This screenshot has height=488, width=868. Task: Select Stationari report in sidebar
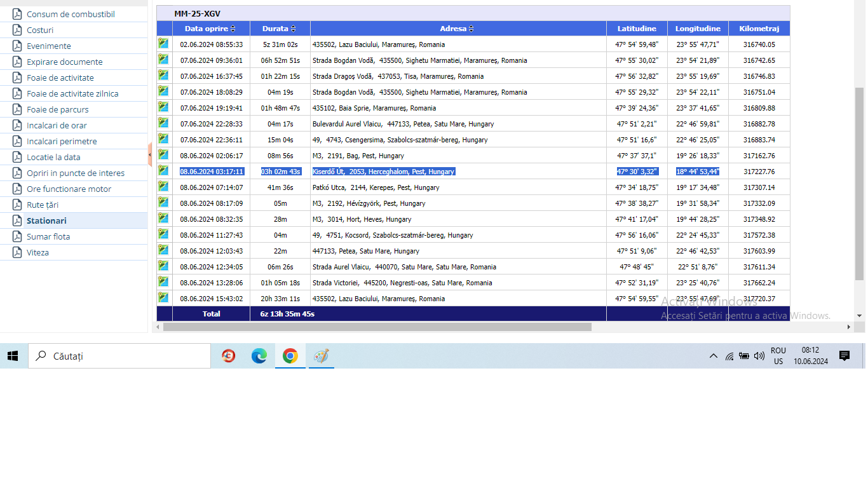[46, 220]
